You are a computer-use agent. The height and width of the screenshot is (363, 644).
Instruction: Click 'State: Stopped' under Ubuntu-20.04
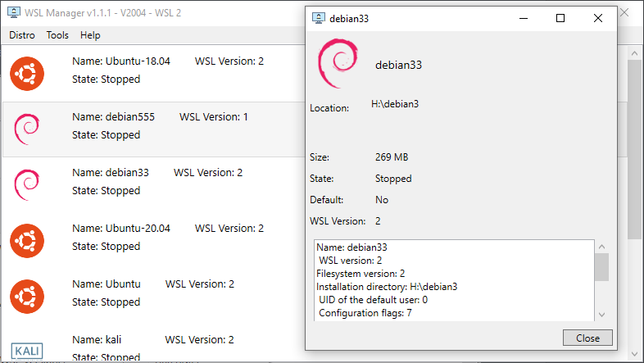[106, 247]
